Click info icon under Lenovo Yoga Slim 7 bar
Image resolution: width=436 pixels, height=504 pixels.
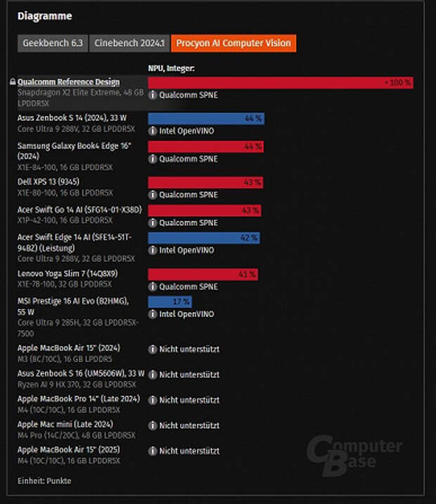click(152, 286)
